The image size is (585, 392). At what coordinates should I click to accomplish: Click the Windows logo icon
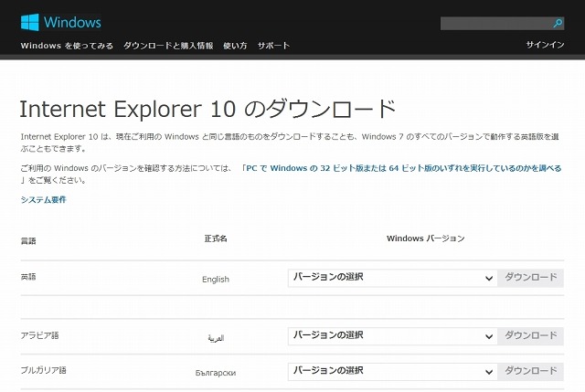coord(30,22)
